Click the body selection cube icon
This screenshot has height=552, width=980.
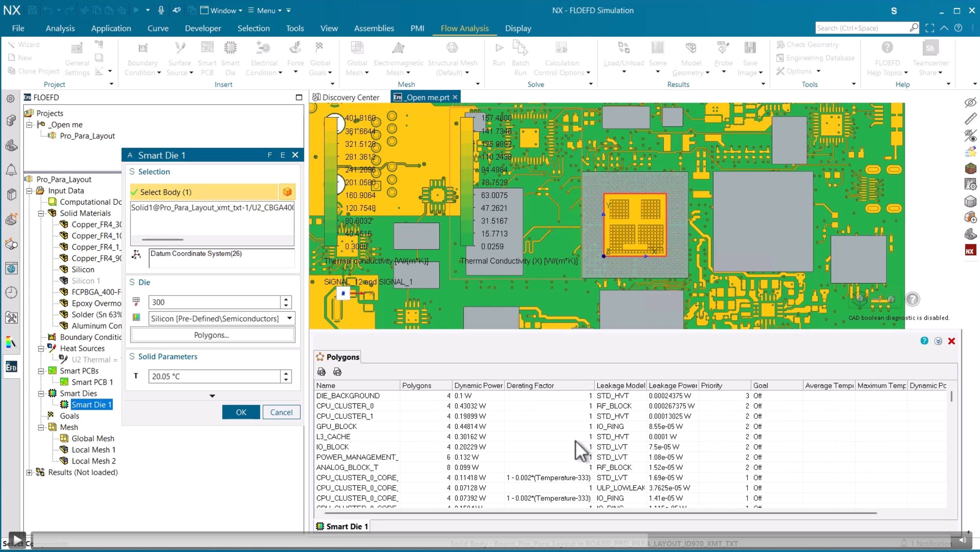tap(287, 192)
